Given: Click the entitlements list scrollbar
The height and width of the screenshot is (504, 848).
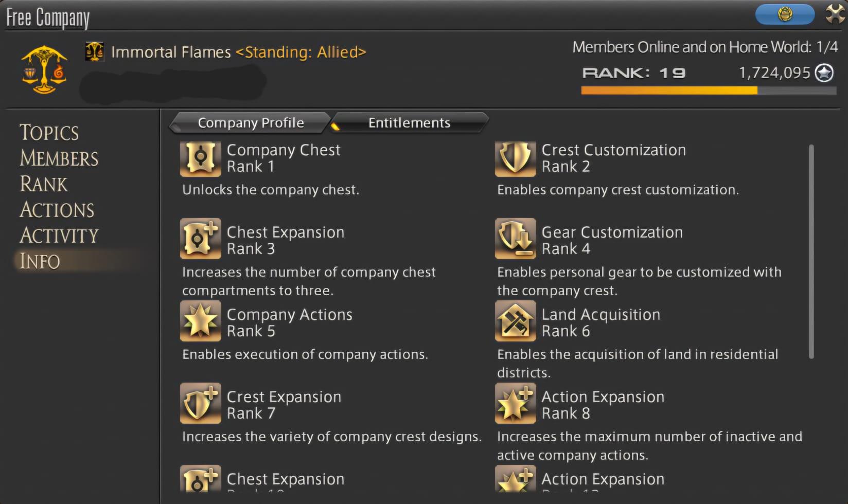Looking at the screenshot, I should 811,251.
